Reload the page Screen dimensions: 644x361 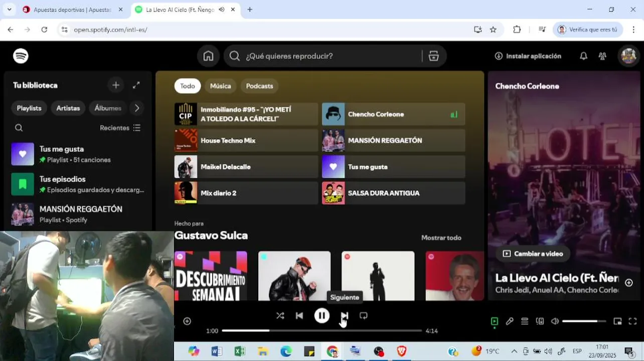(x=44, y=30)
